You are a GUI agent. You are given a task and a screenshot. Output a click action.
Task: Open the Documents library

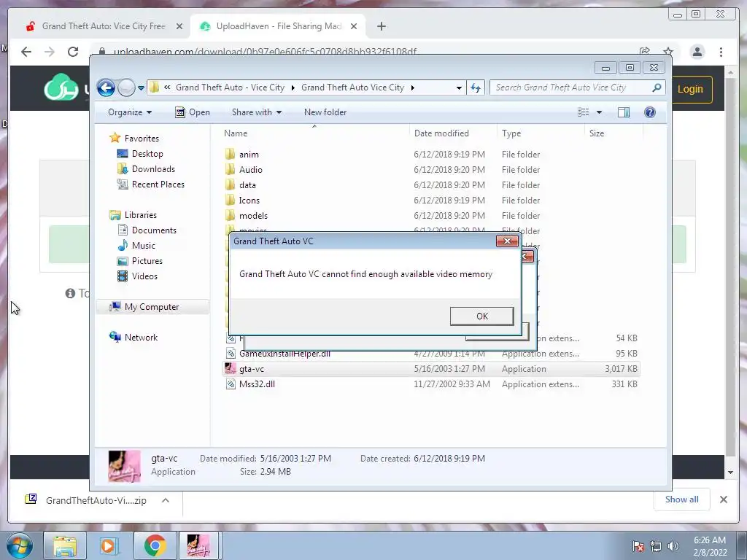tap(154, 230)
